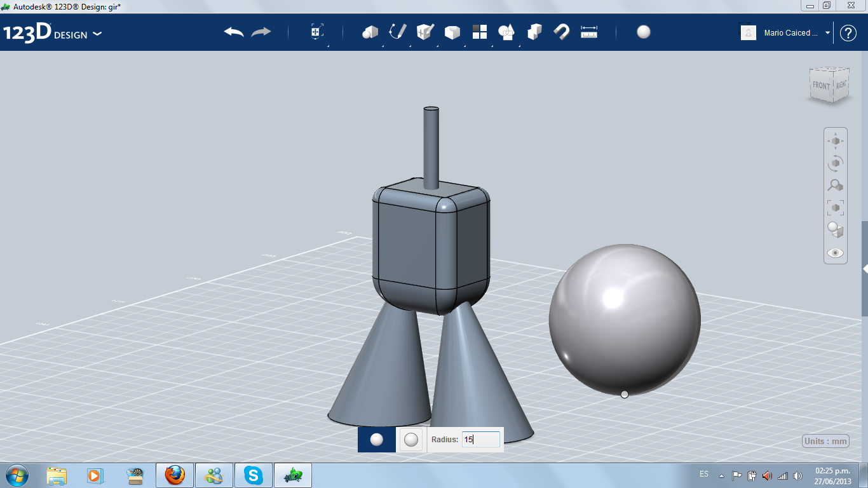Viewport: 868px width, 488px height.
Task: Switch to the 123D Design taskbar button
Action: click(294, 475)
